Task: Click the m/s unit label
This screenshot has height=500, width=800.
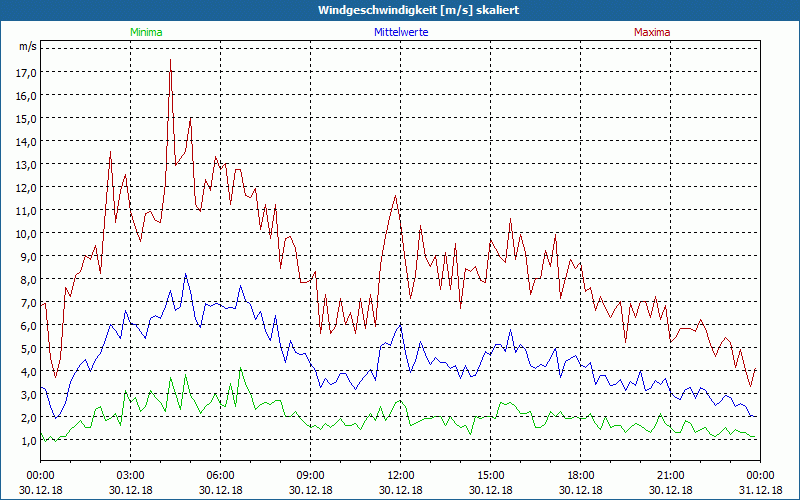Action: click(x=28, y=46)
